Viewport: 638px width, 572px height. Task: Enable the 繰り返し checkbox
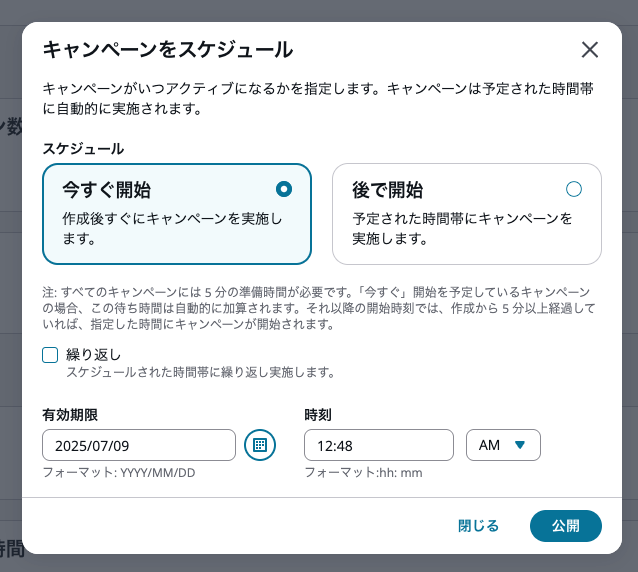(50, 355)
